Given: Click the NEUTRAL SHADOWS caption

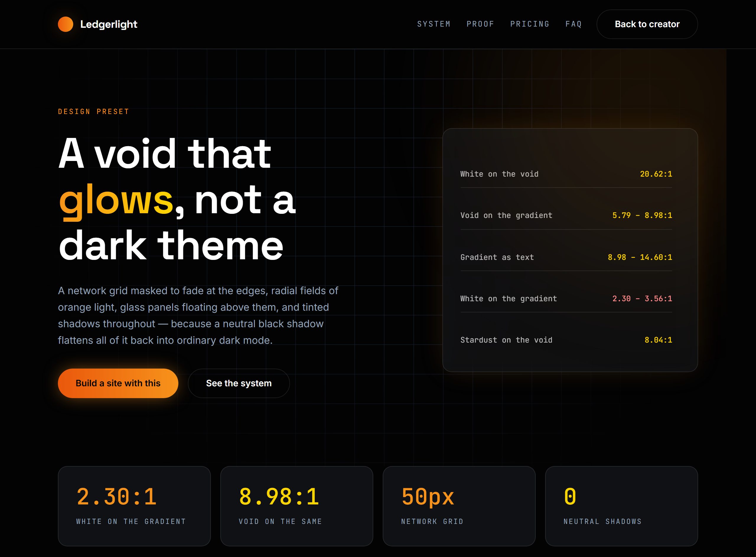Looking at the screenshot, I should [603, 522].
